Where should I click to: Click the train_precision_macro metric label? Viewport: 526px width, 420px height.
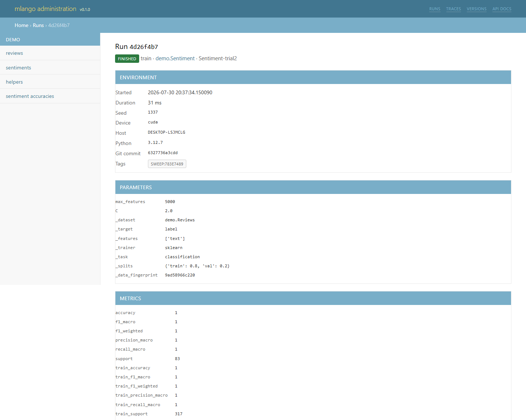[x=141, y=395]
